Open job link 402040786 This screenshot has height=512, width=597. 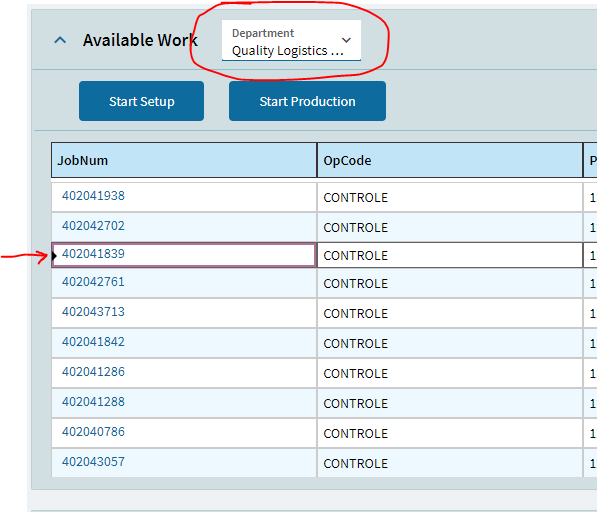pyautogui.click(x=93, y=432)
